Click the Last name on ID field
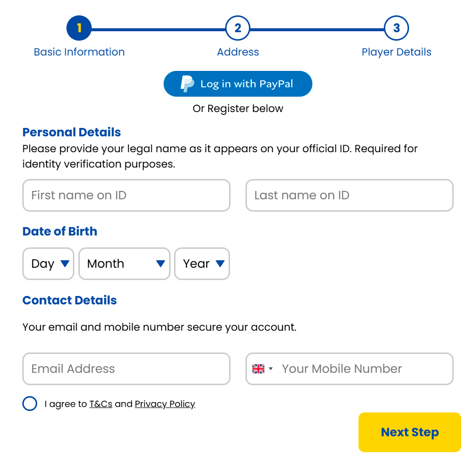 coord(349,195)
